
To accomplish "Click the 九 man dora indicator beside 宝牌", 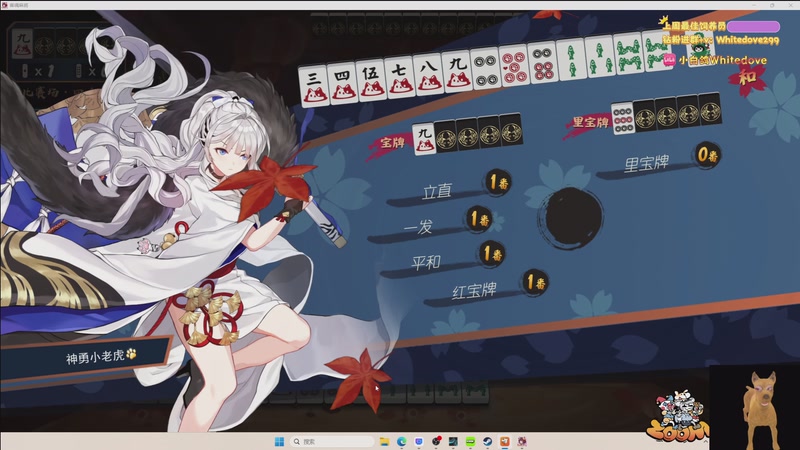I will 423,139.
